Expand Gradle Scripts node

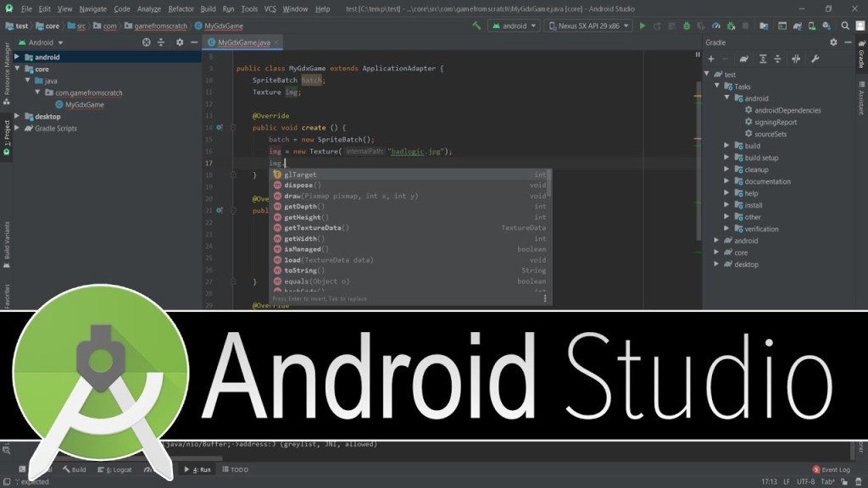point(17,128)
